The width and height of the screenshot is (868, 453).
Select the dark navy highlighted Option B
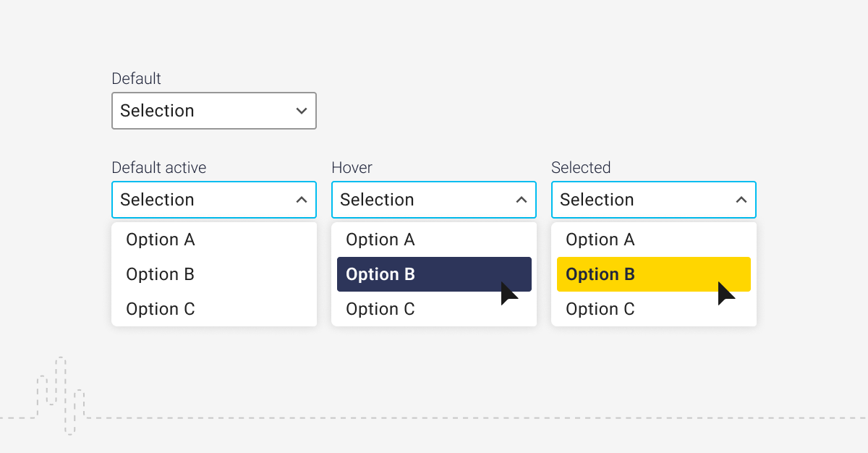[380, 274]
